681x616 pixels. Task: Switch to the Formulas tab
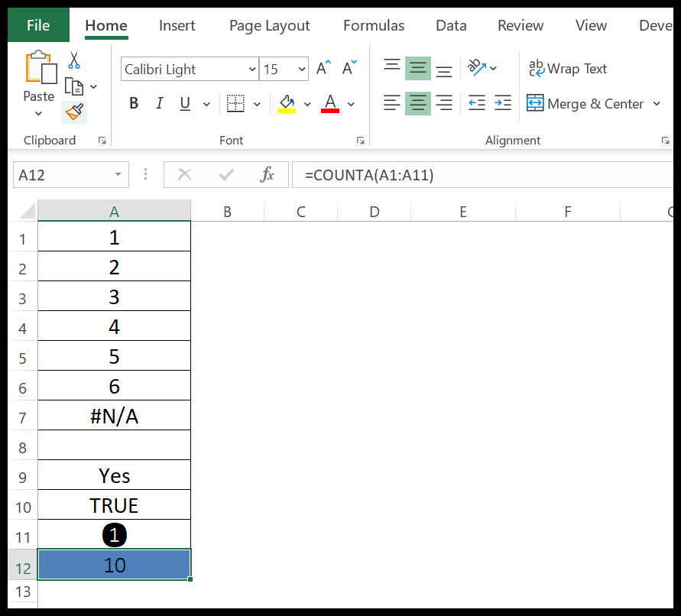point(374,25)
